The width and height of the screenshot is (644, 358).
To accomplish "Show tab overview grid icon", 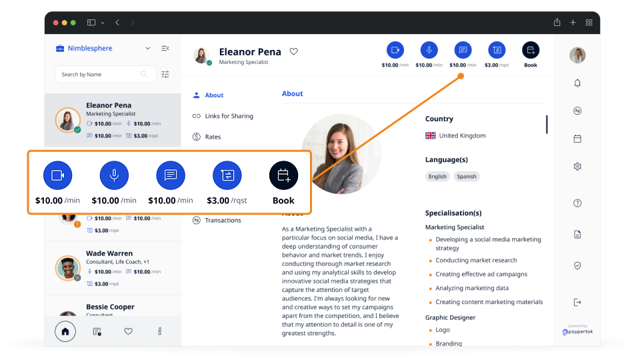I will pyautogui.click(x=589, y=23).
